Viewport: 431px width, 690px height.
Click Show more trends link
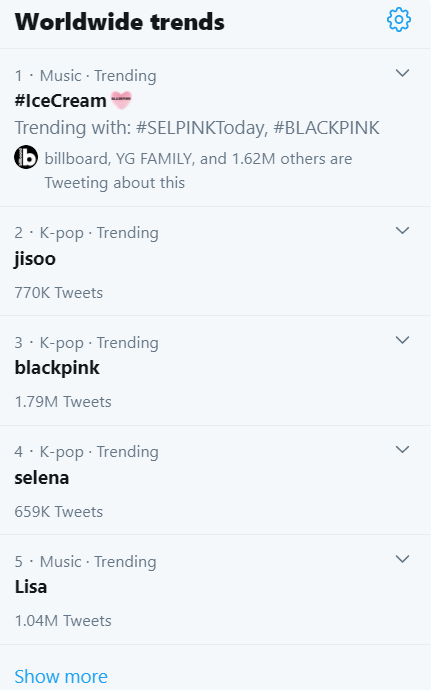coord(61,676)
